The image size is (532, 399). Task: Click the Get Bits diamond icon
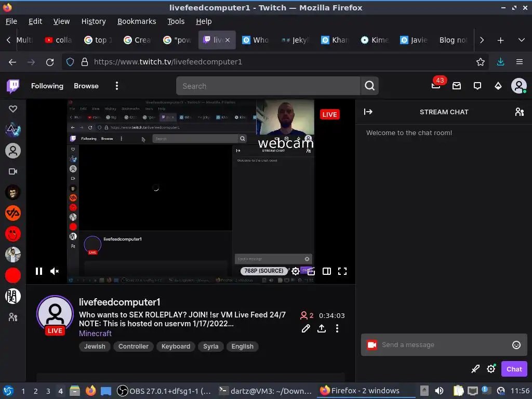(x=498, y=86)
